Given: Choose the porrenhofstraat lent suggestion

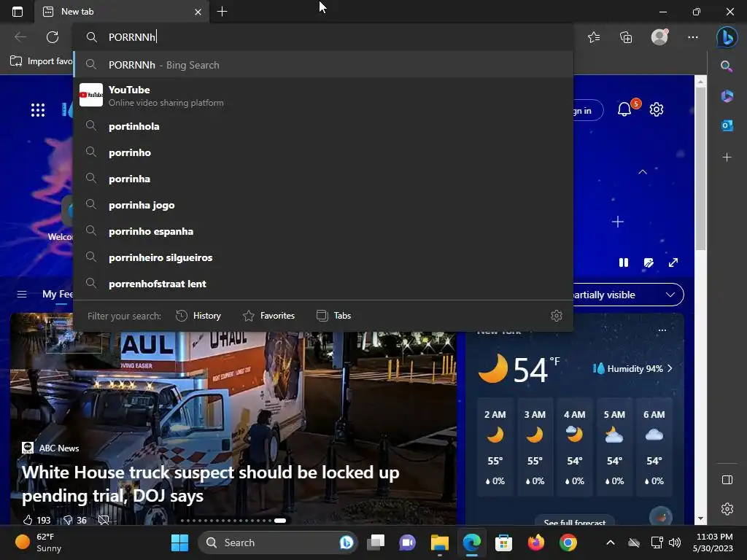Looking at the screenshot, I should tap(323, 284).
